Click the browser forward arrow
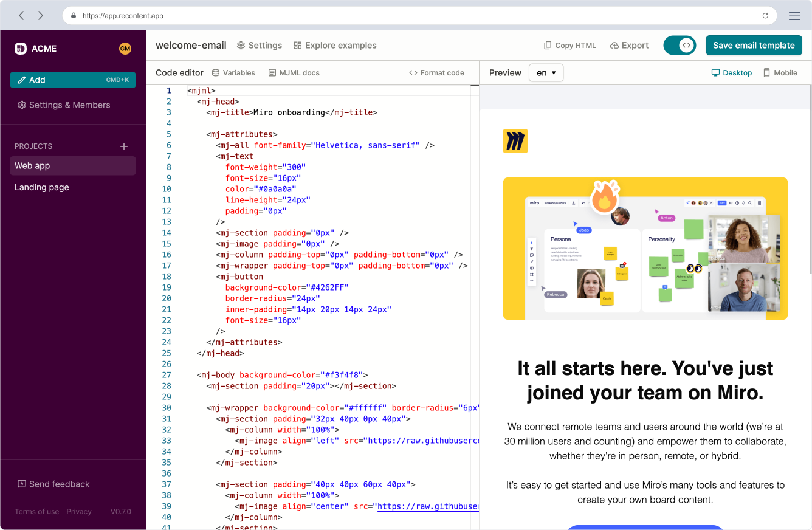The image size is (812, 530). point(41,16)
